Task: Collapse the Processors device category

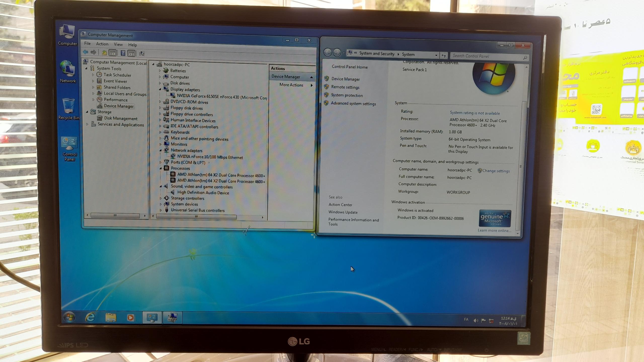Action: coord(160,168)
